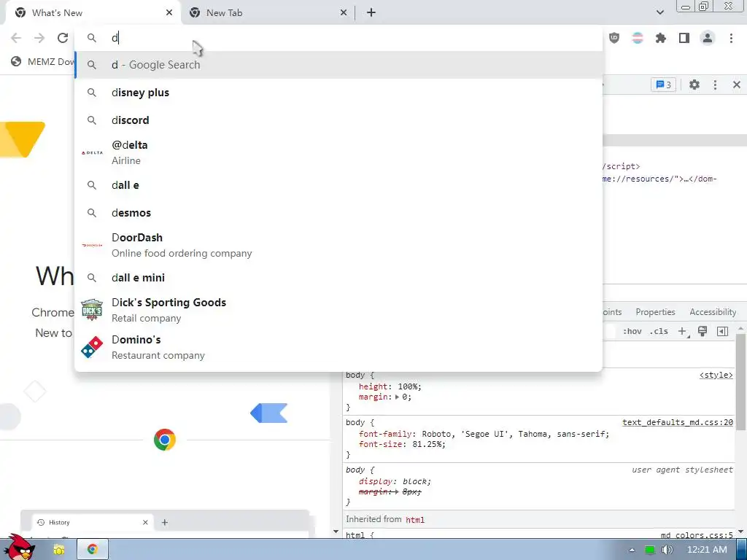Screen dimensions: 747x560
Task: Open the <style> source link
Action: click(716, 376)
